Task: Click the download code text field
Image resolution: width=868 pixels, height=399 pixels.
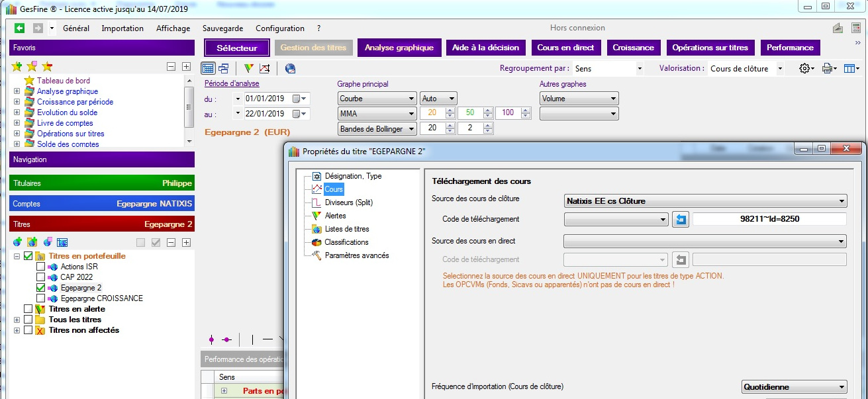Action: coord(769,220)
